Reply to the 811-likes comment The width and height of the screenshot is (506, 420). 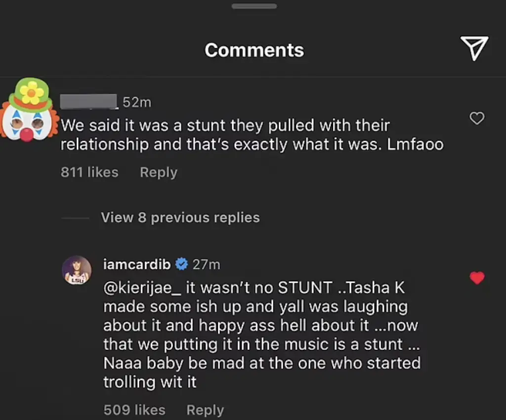(x=158, y=172)
